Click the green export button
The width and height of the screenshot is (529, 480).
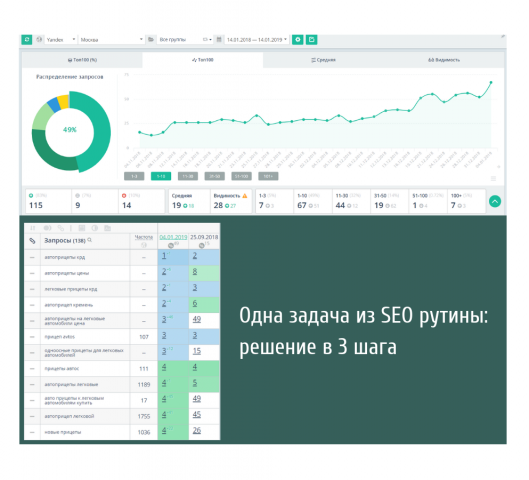pos(311,39)
